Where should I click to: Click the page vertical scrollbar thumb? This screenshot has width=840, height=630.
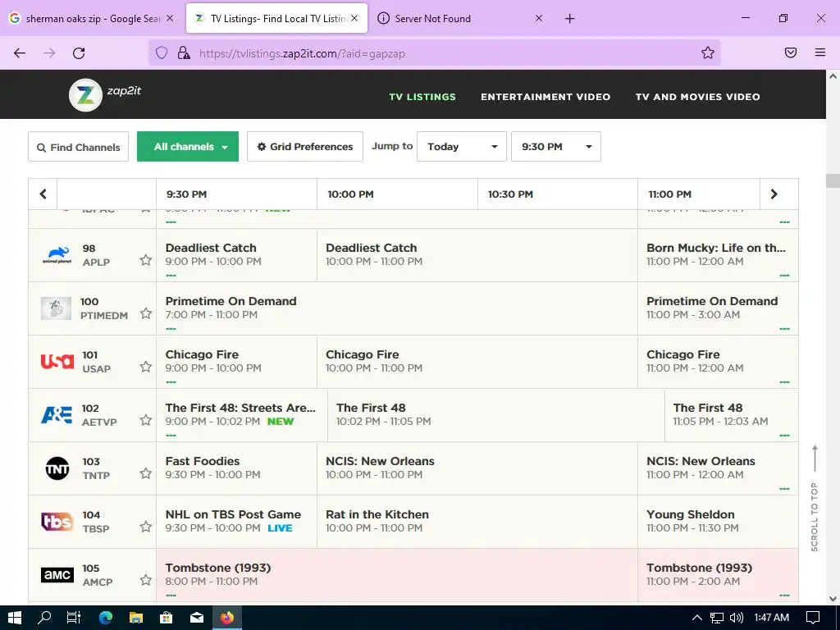[833, 180]
